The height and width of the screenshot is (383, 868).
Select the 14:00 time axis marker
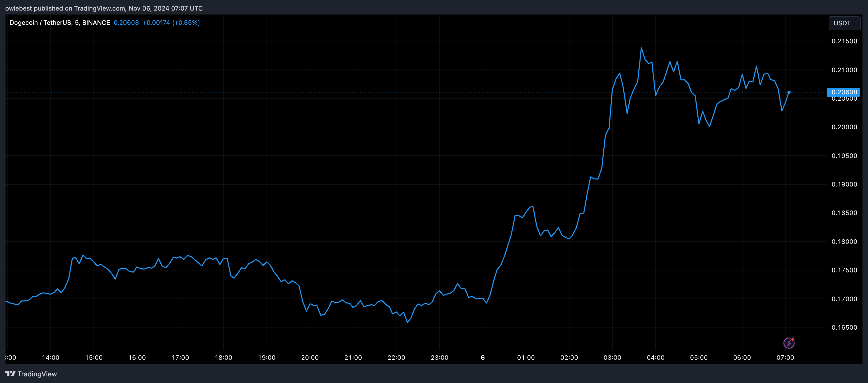tap(50, 357)
